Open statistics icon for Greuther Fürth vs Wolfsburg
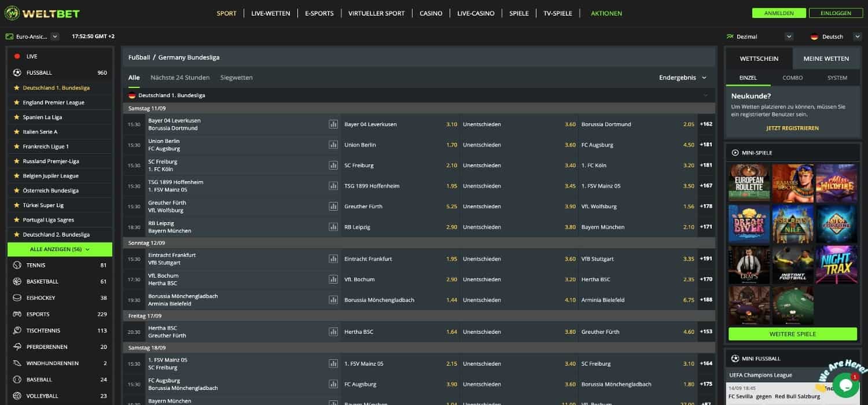 tap(333, 207)
